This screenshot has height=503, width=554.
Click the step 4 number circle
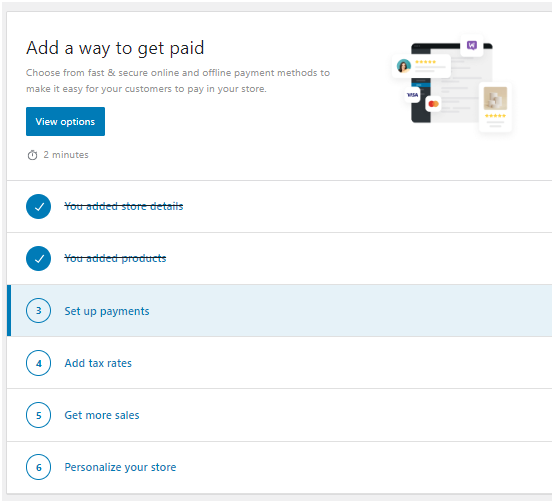[39, 363]
